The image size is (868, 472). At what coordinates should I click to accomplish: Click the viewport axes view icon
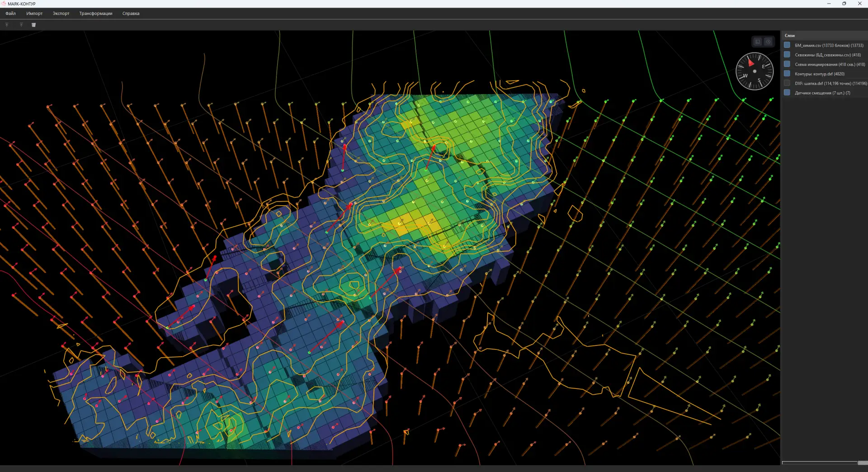point(758,42)
